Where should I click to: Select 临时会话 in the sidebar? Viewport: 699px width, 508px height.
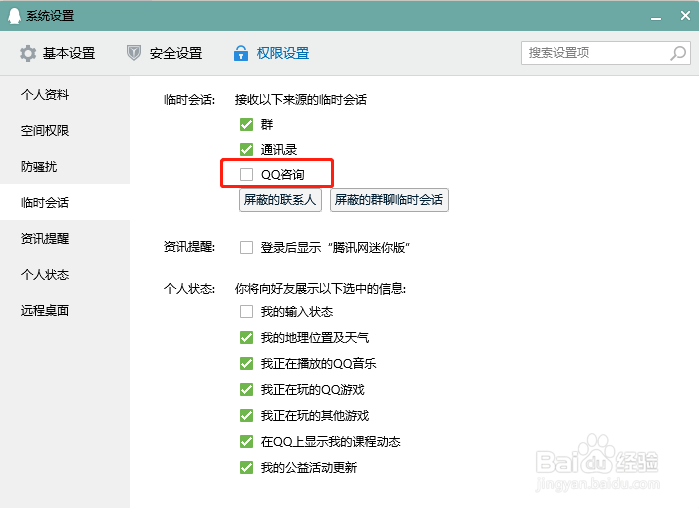coord(65,202)
